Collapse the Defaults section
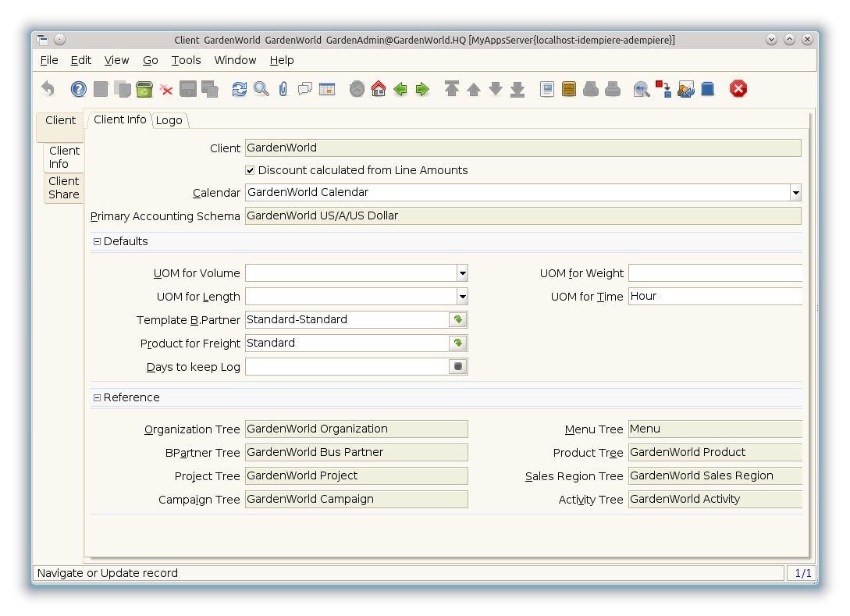Viewport: 850px width, 616px height. [x=98, y=241]
